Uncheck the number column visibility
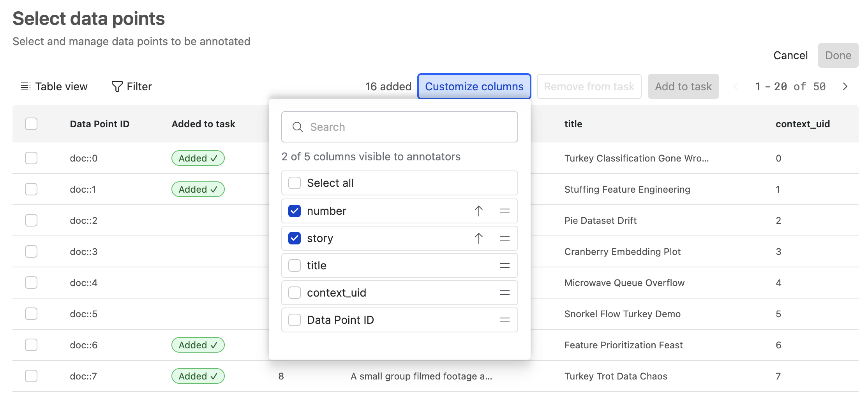The image size is (868, 397). point(295,211)
